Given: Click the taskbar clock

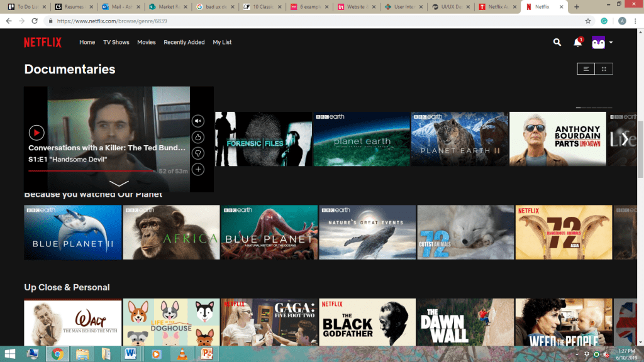Looking at the screenshot, I should [626, 354].
